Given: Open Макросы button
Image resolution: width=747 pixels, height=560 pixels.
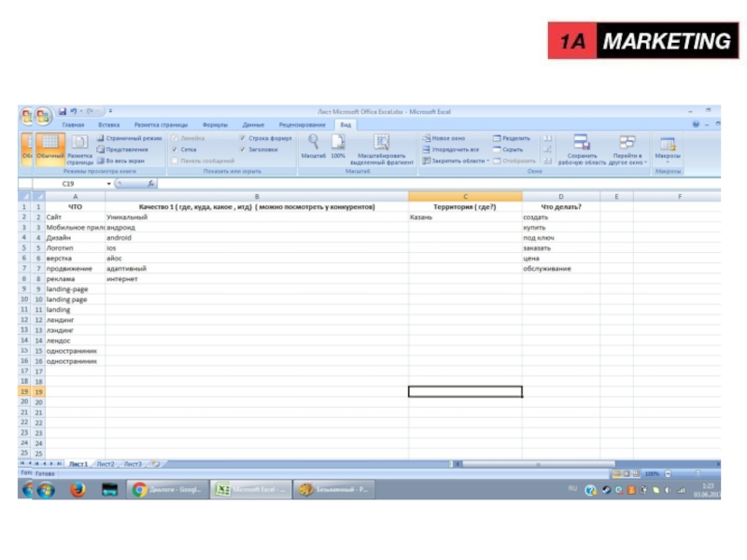Looking at the screenshot, I should (668, 148).
